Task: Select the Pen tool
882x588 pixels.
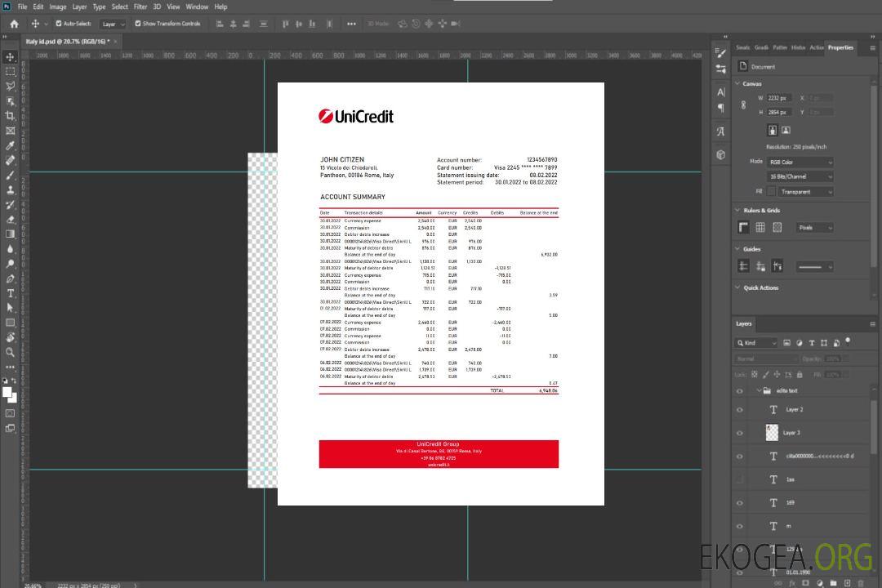Action: pos(10,278)
